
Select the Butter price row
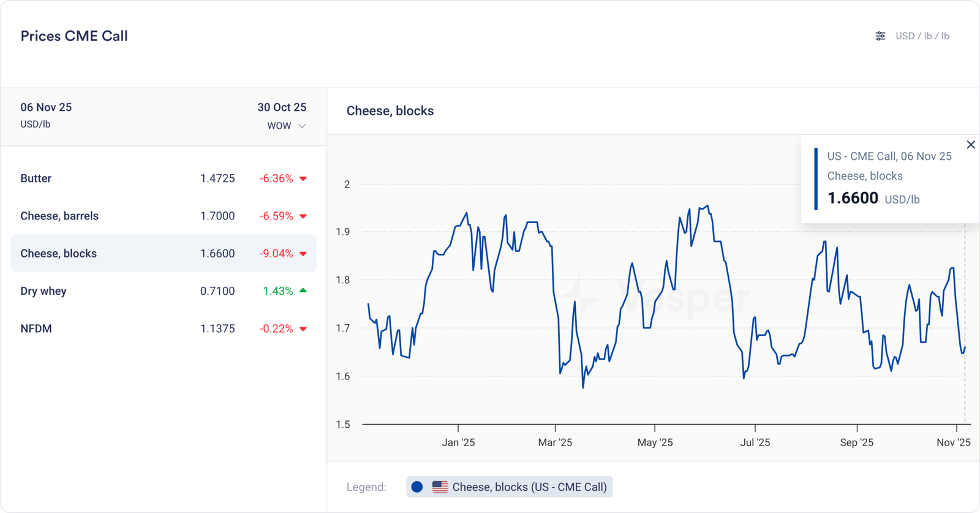point(163,178)
